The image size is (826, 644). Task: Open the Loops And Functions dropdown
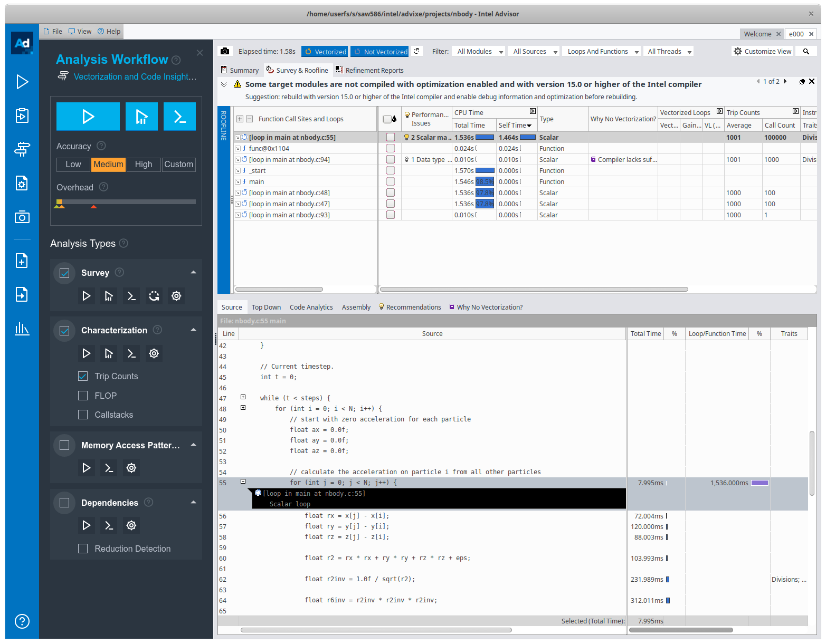pyautogui.click(x=602, y=52)
